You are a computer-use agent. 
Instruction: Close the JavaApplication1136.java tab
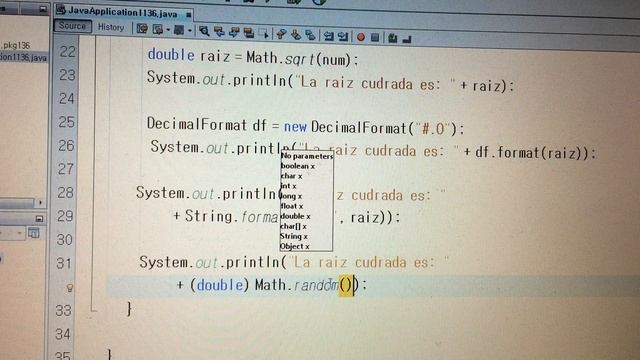(189, 15)
